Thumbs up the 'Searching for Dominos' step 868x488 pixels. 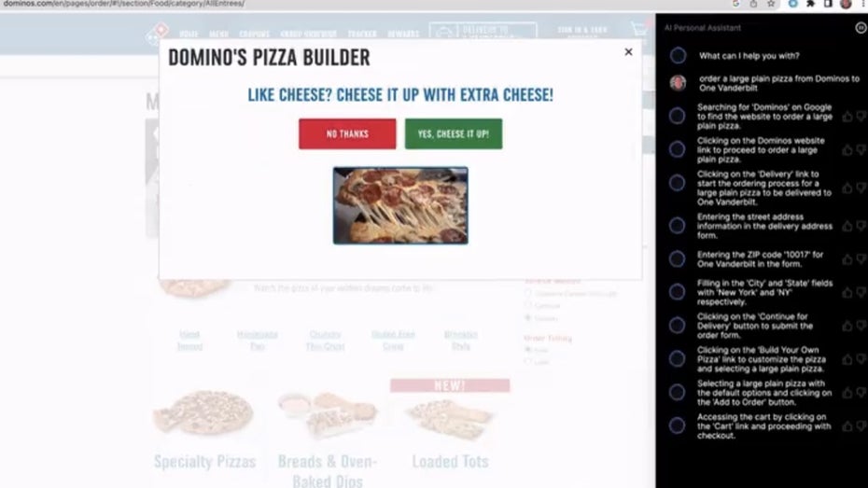coord(847,117)
